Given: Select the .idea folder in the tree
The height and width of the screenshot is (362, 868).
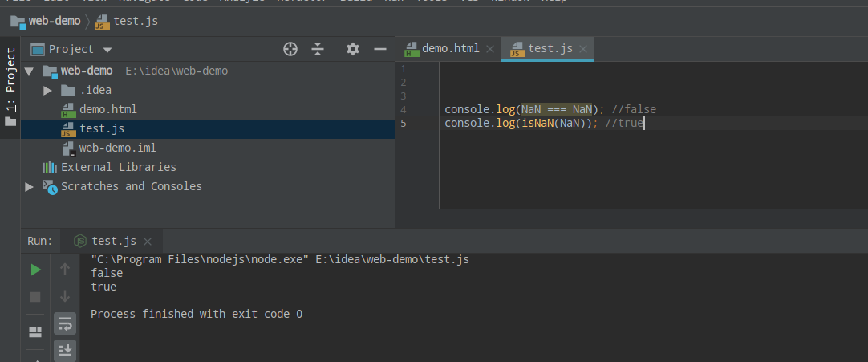Looking at the screenshot, I should pyautogui.click(x=95, y=90).
